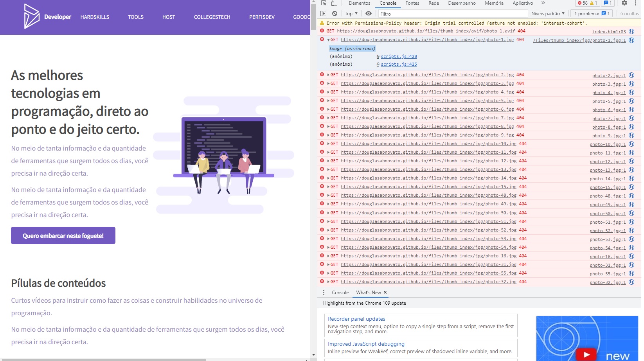Image resolution: width=644 pixels, height=361 pixels.
Task: Show more DevTools tabs with the chevrons
Action: click(543, 3)
